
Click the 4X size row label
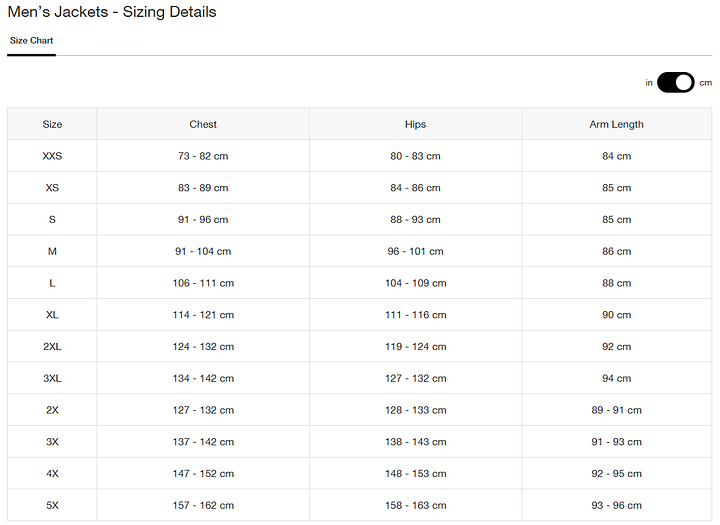[52, 474]
